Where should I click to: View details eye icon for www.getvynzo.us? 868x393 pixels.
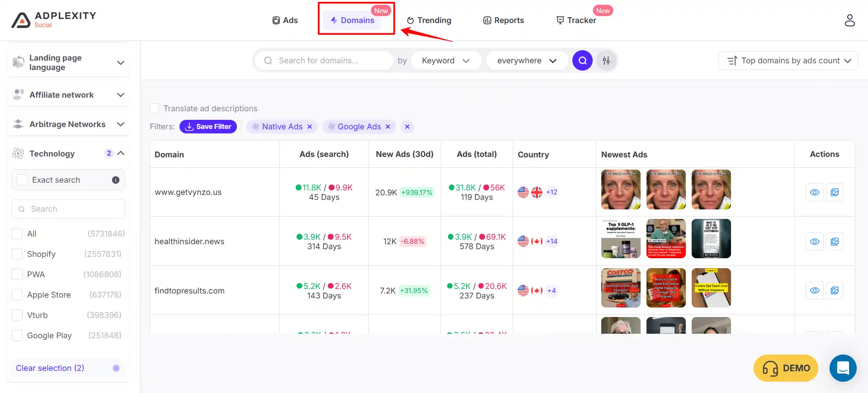pyautogui.click(x=815, y=192)
